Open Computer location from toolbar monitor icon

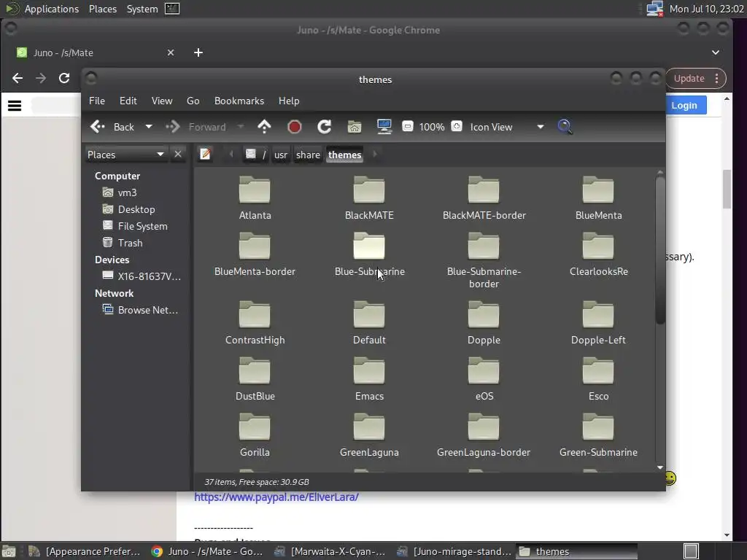coord(384,127)
